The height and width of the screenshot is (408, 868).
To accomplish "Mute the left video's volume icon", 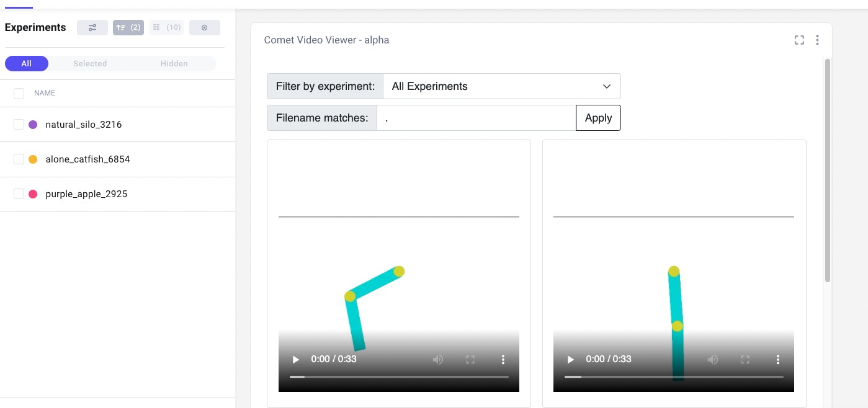I will click(438, 360).
